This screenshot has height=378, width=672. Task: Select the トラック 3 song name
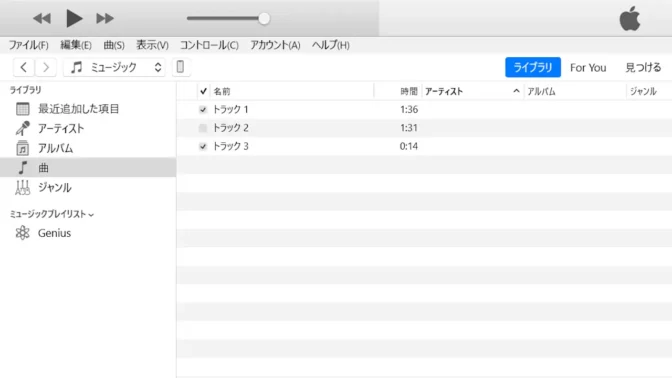[x=231, y=146]
